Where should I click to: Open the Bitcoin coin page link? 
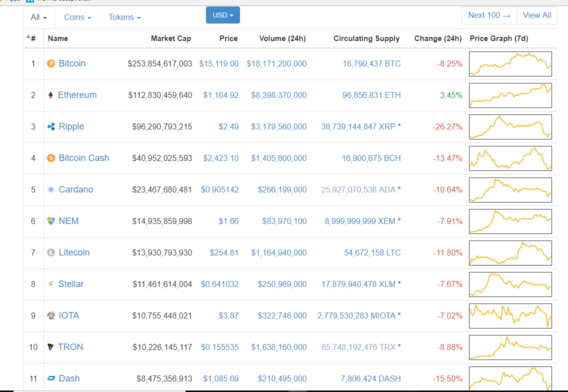click(x=72, y=64)
